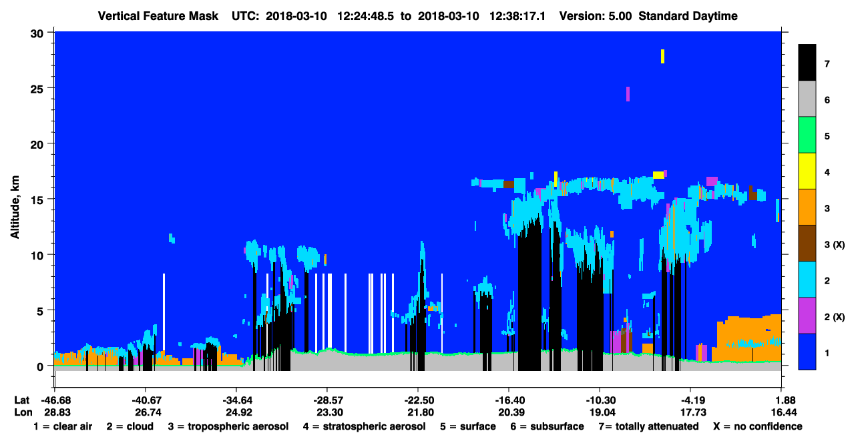Click the blue clear air colorbar segment
Screen dimensions: 868x445
click(x=807, y=352)
